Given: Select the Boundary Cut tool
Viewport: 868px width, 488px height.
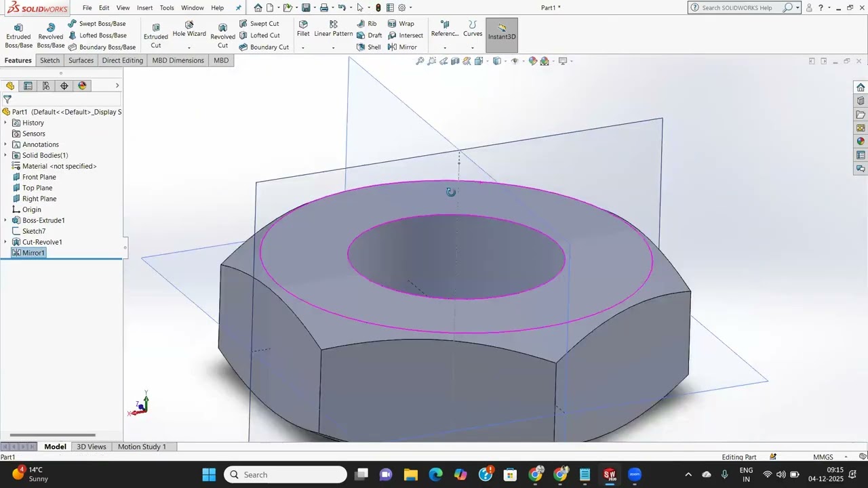Looking at the screenshot, I should coord(264,47).
